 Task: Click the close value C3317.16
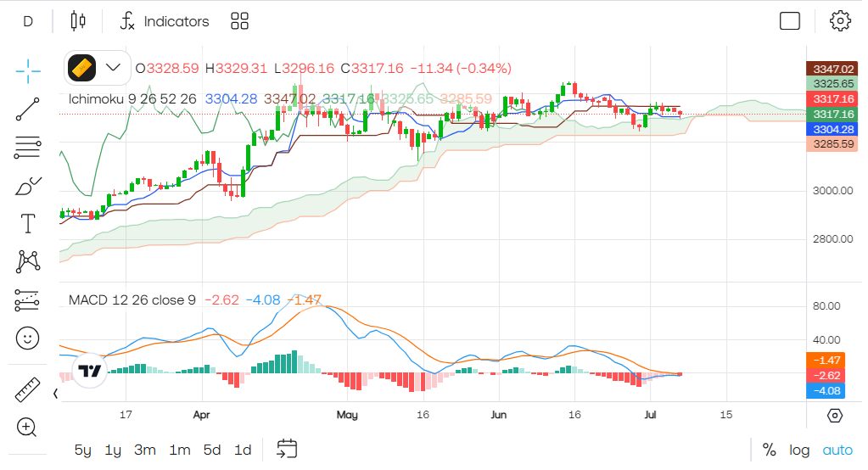[372, 68]
